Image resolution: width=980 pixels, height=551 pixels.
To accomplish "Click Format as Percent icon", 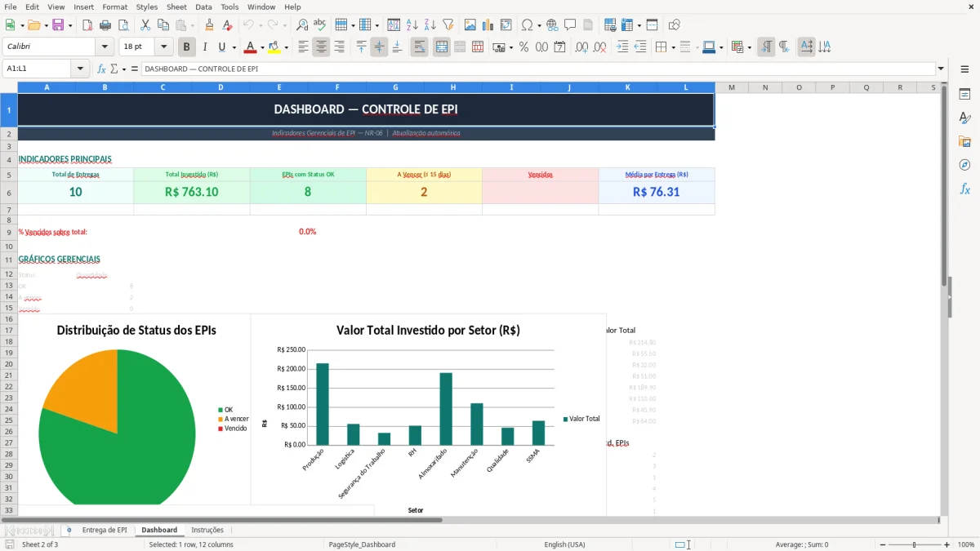I will 524,47.
